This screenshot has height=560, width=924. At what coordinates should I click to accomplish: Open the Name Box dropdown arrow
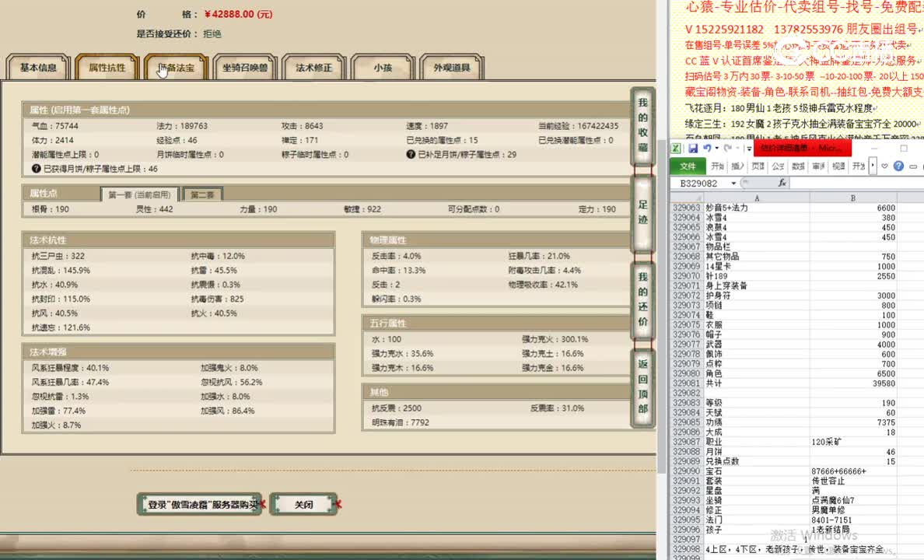click(733, 183)
